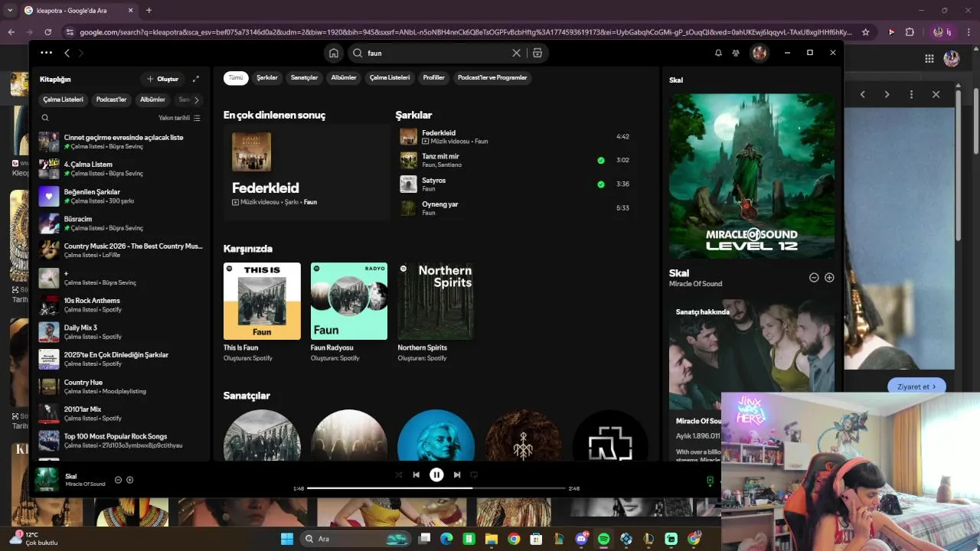Click 'Ziyaret et' in the Google window
980x551 pixels.
916,386
